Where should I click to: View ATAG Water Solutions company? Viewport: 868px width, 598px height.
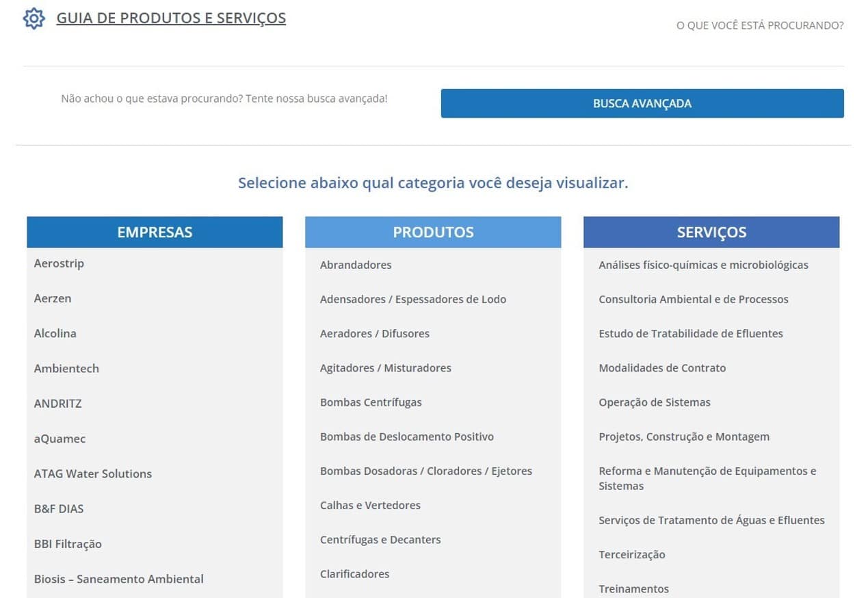tap(93, 473)
